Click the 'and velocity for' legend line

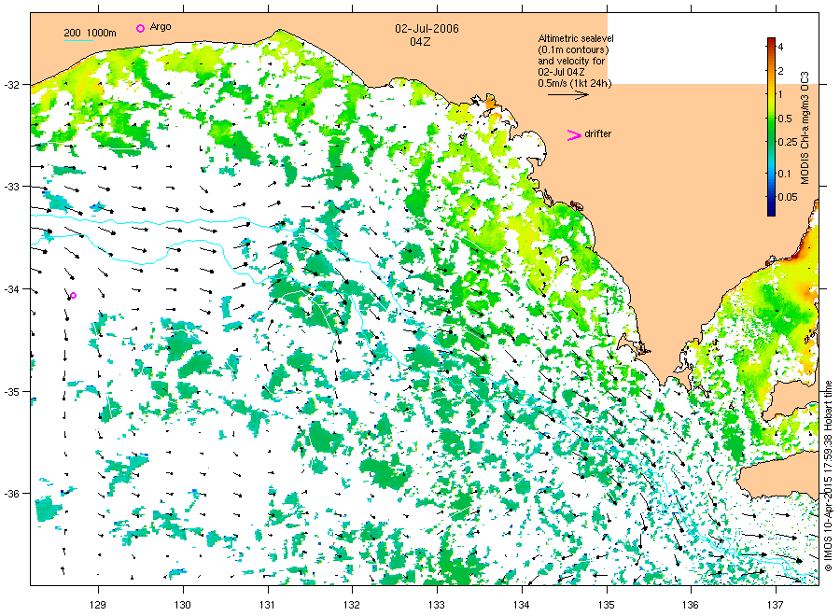(x=571, y=61)
